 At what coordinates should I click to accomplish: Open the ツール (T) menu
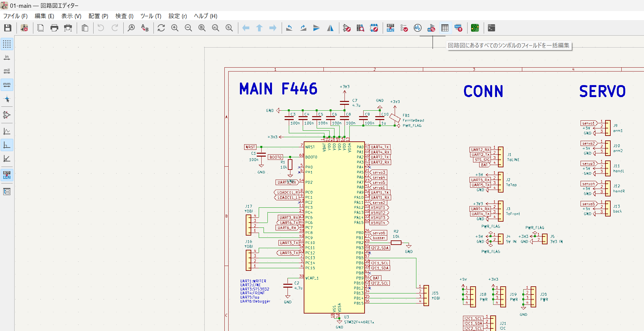[x=151, y=16]
